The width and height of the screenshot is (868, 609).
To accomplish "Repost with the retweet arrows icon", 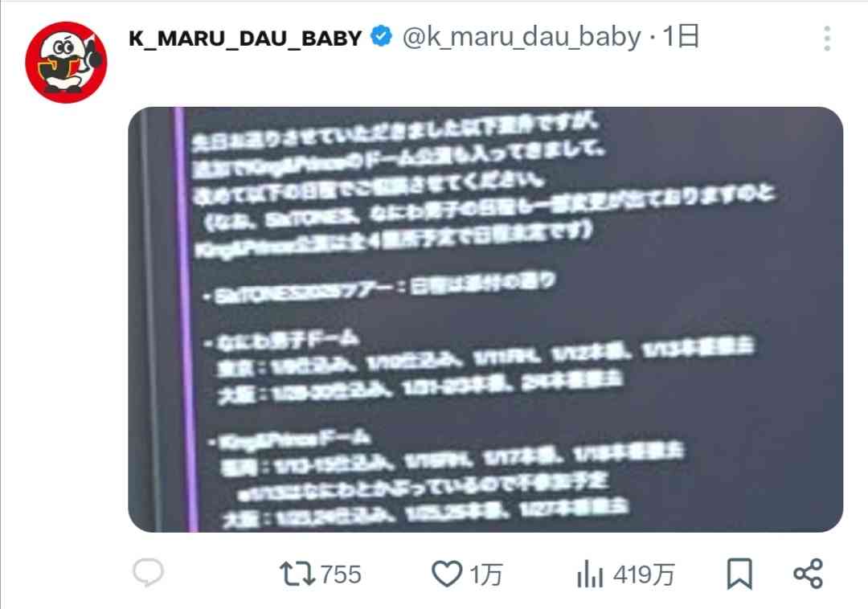I will pyautogui.click(x=297, y=574).
